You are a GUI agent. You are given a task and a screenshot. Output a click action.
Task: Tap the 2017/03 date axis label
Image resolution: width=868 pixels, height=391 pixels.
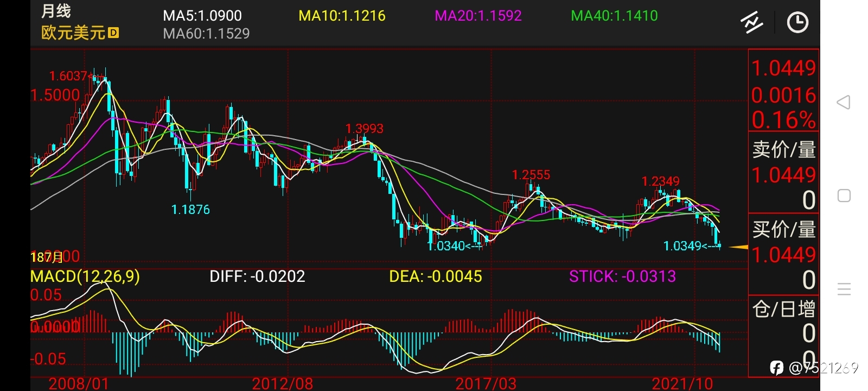pos(486,383)
